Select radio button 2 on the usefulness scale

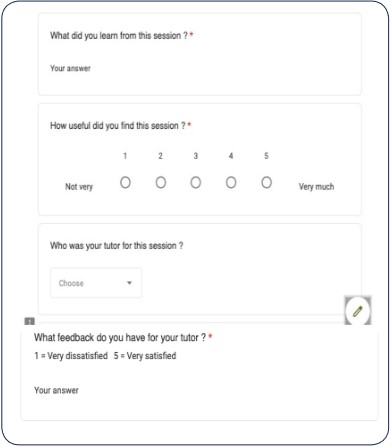coord(161,182)
